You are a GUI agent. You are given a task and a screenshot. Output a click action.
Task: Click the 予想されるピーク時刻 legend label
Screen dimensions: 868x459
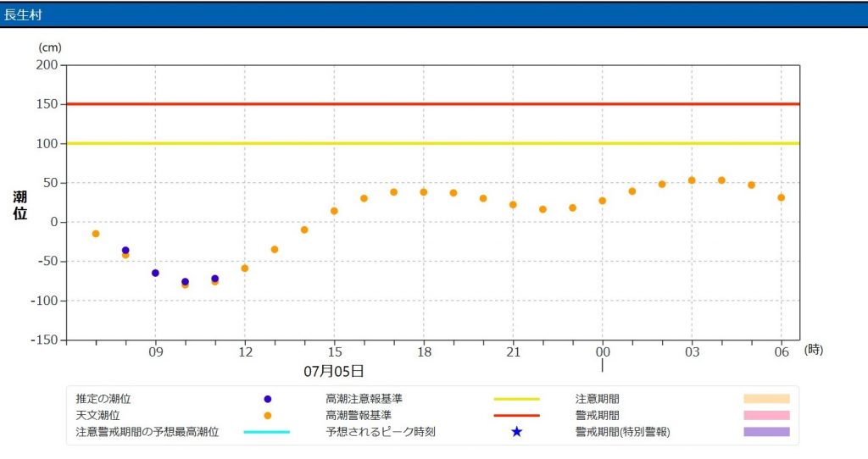pyautogui.click(x=381, y=432)
